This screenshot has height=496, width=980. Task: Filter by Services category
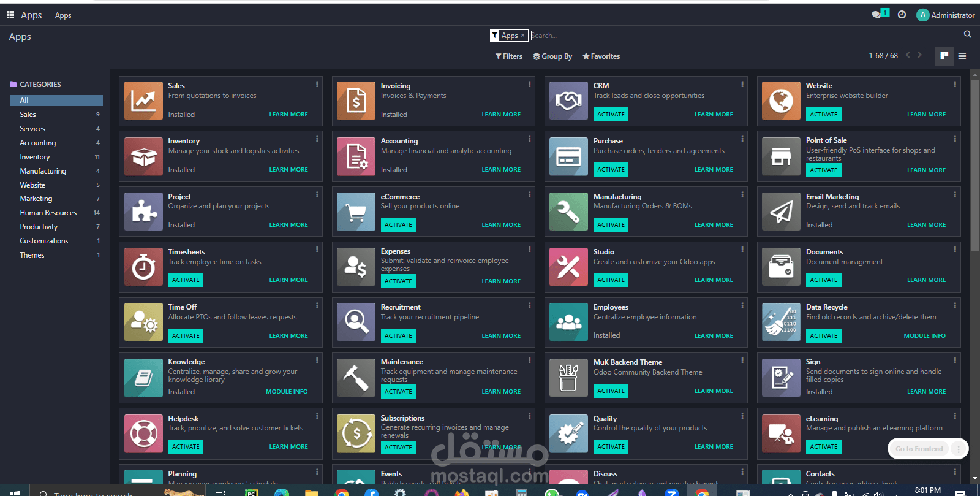pos(56,129)
